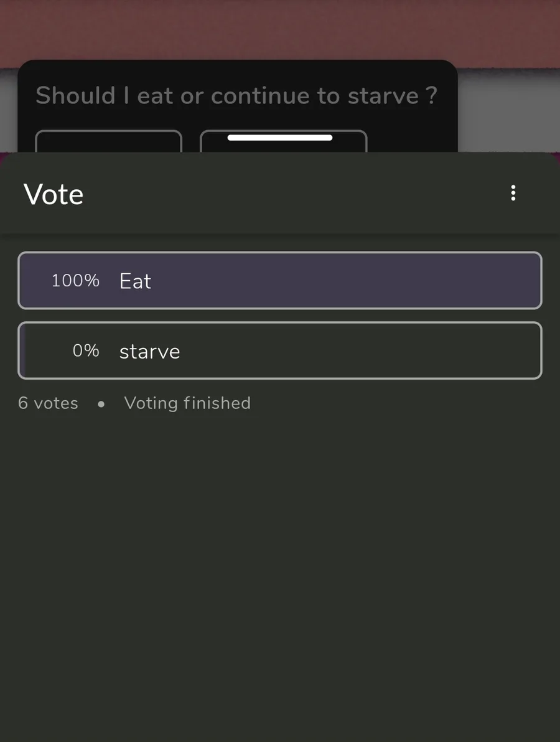This screenshot has height=742, width=560.
Task: Click the bullet dot separating votes and status
Action: [x=101, y=404]
